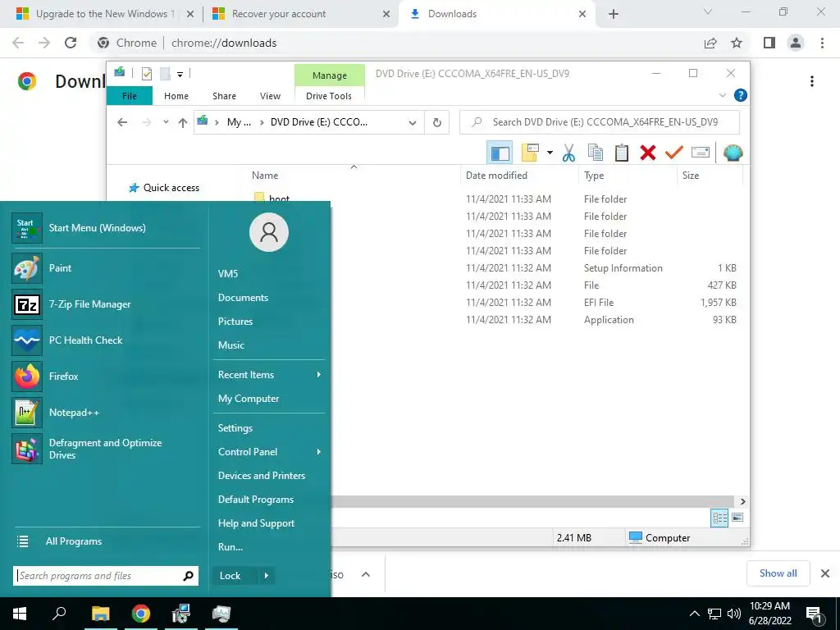840x630 pixels.
Task: Expand the Explorer ribbon chevron
Action: click(x=722, y=95)
